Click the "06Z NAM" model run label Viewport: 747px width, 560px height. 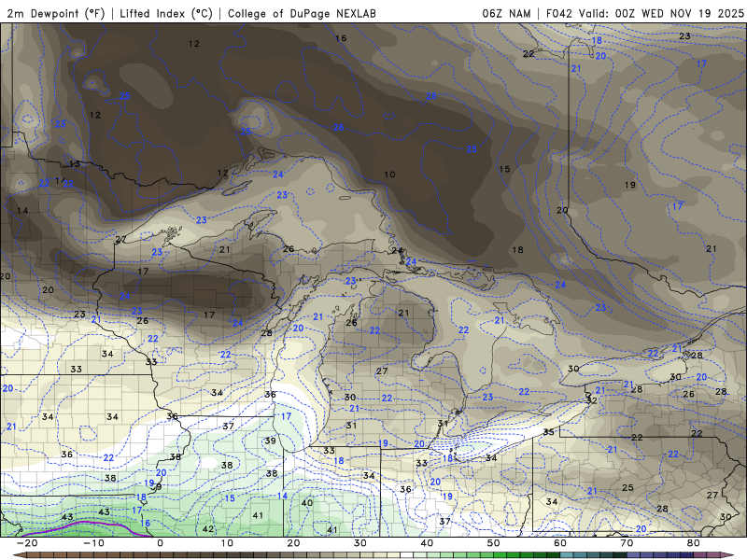(506, 13)
